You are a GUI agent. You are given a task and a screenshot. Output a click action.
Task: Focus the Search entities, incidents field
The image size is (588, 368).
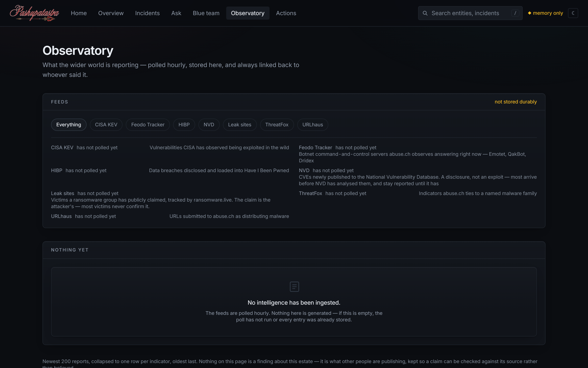(x=470, y=13)
